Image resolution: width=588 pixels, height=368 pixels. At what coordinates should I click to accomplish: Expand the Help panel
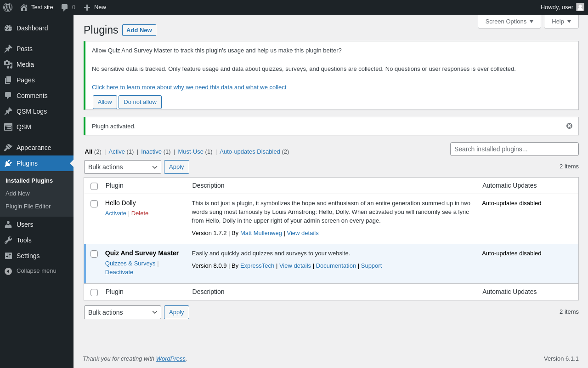pyautogui.click(x=561, y=21)
